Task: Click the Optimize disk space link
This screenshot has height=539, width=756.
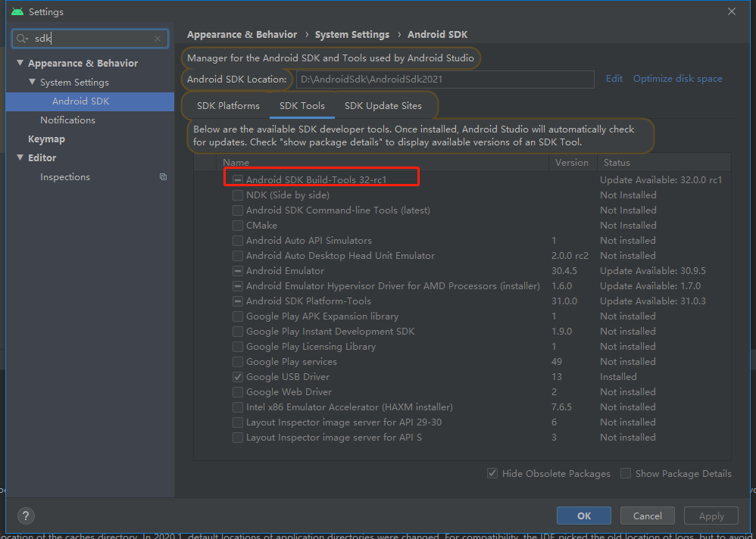Action: [677, 78]
